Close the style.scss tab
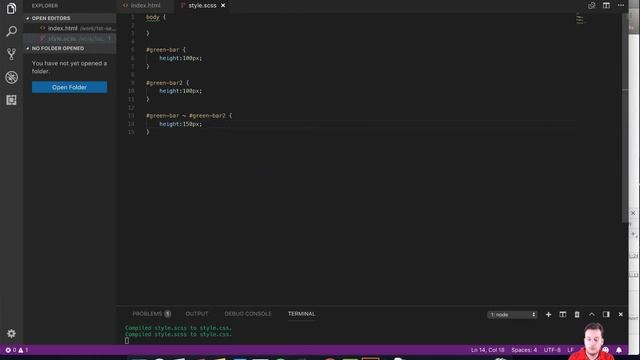Viewport: 640px width, 360px height. [223, 5]
